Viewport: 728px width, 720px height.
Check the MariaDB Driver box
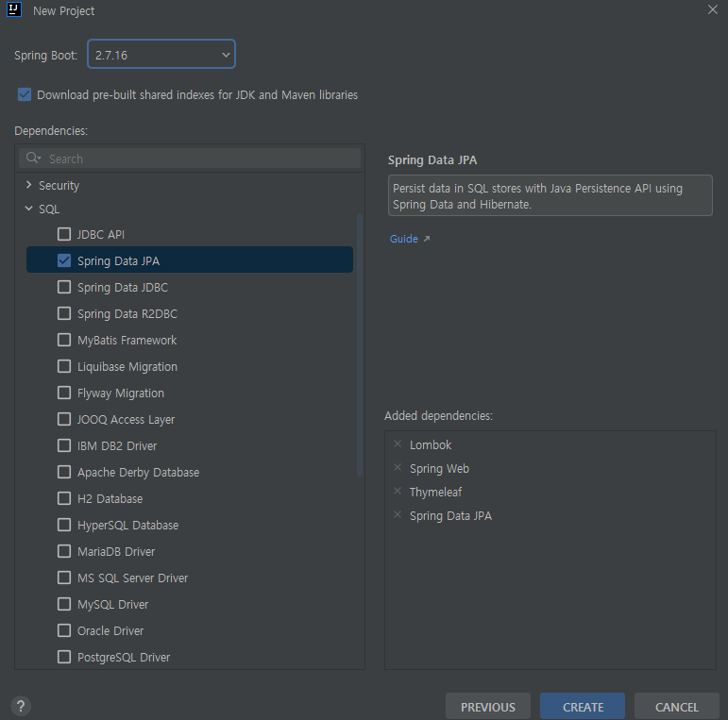[64, 552]
